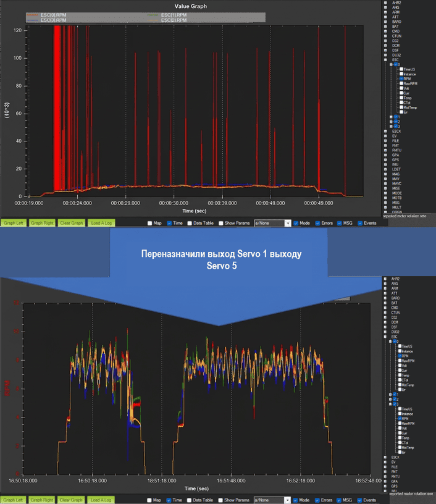Image resolution: width=436 pixels, height=504 pixels.
Task: Check Show Params in the lower toolbar
Action: click(222, 500)
